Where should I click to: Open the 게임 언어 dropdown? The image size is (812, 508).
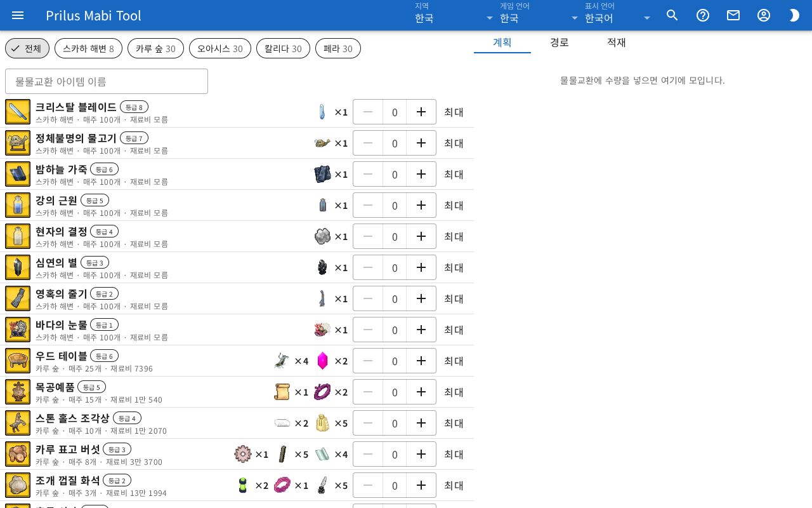(539, 15)
